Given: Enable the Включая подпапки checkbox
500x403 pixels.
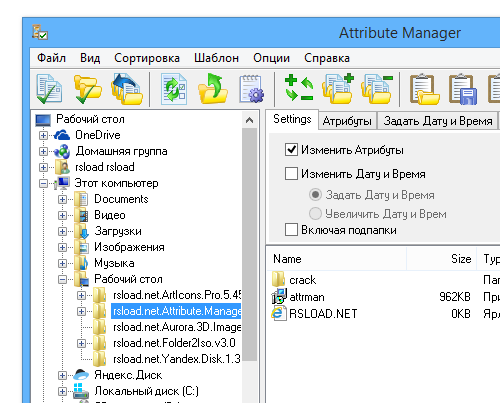Looking at the screenshot, I should [x=291, y=229].
